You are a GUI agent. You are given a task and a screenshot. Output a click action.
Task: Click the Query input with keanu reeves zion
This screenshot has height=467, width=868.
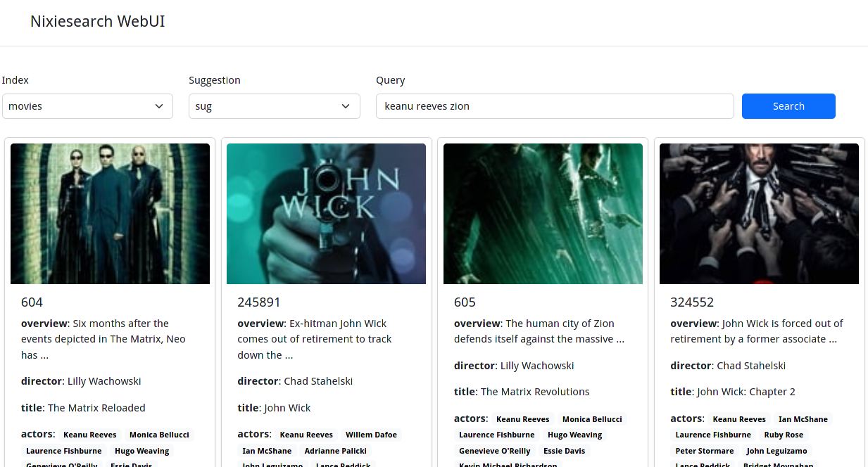(x=555, y=106)
